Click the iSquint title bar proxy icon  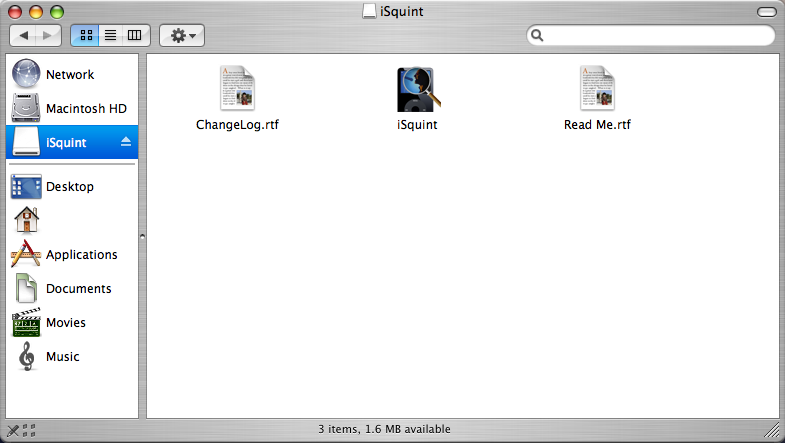click(x=369, y=11)
